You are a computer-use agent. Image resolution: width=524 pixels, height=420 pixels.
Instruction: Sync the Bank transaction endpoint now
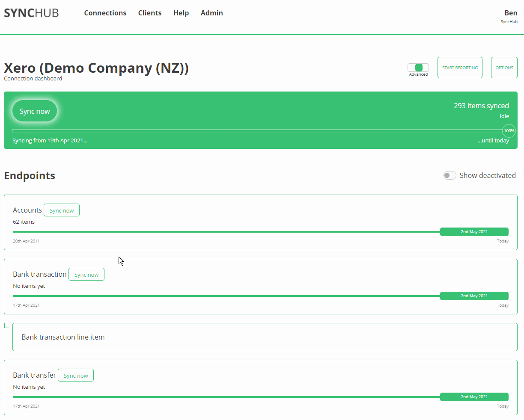pyautogui.click(x=86, y=274)
